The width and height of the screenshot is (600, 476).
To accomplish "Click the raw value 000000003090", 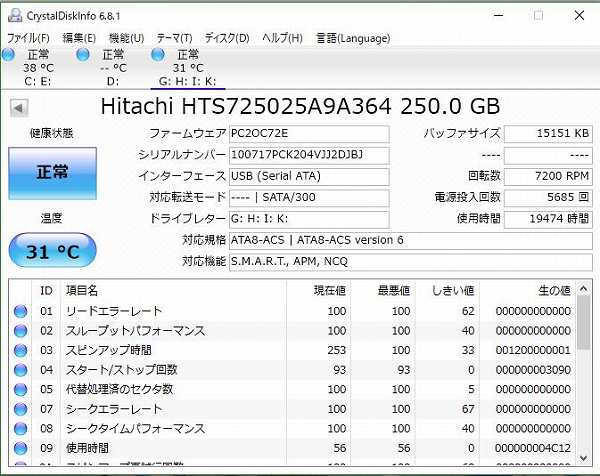I will click(x=533, y=370).
